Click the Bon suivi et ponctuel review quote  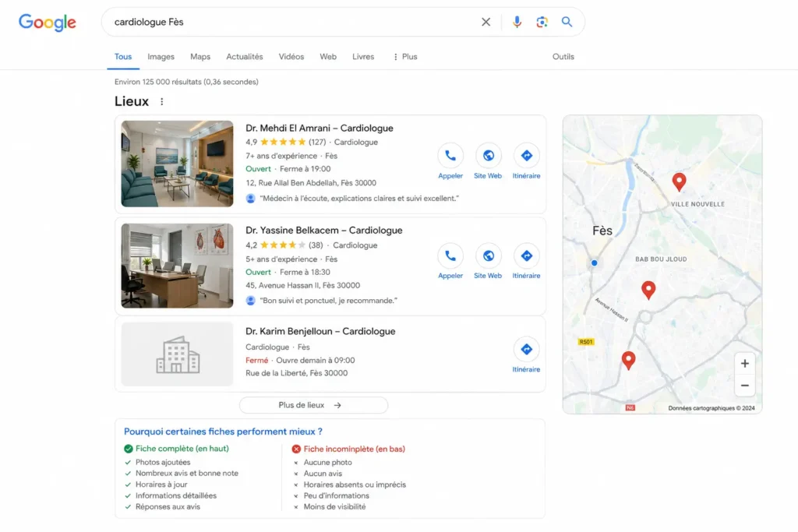329,301
